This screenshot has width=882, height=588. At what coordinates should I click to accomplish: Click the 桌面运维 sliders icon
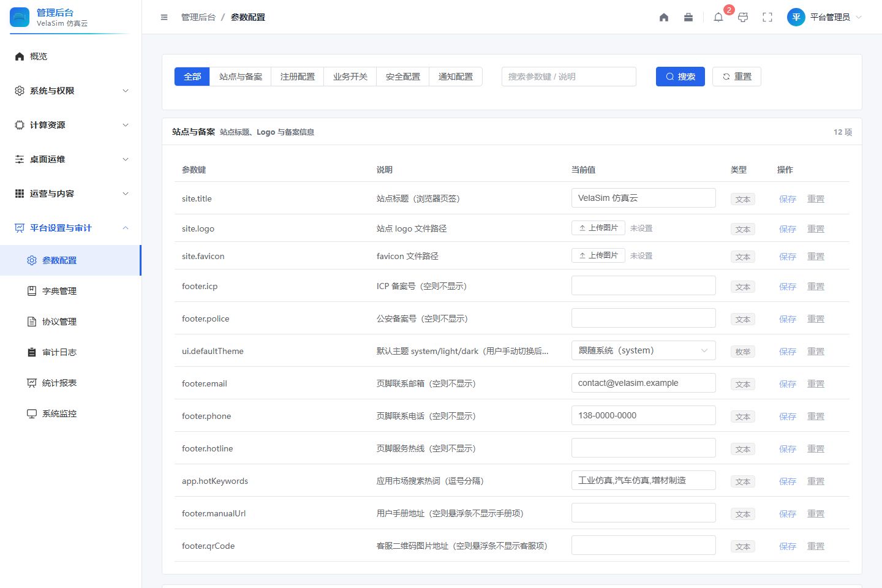(x=20, y=159)
